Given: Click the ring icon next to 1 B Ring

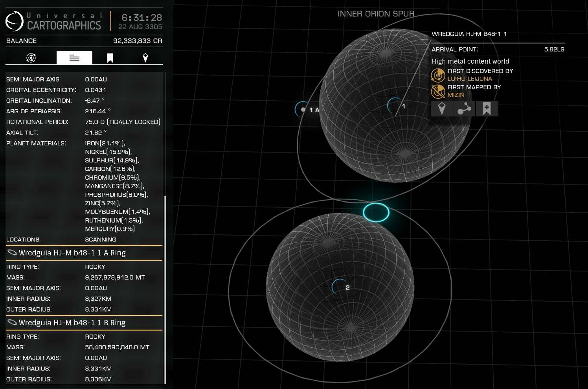Looking at the screenshot, I should tap(13, 323).
